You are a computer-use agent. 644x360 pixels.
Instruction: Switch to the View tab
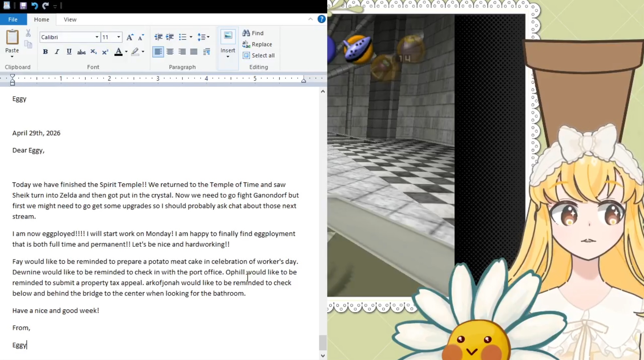pos(70,19)
